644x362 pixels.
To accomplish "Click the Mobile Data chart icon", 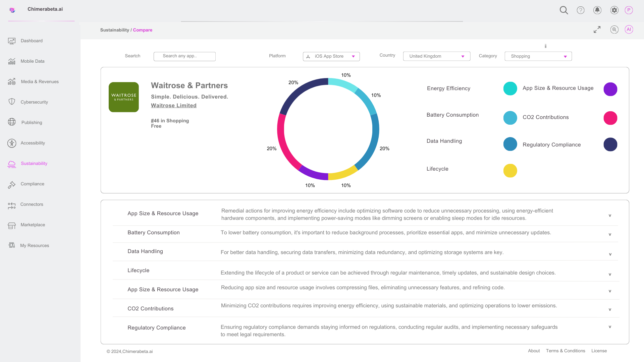I will click(x=12, y=61).
